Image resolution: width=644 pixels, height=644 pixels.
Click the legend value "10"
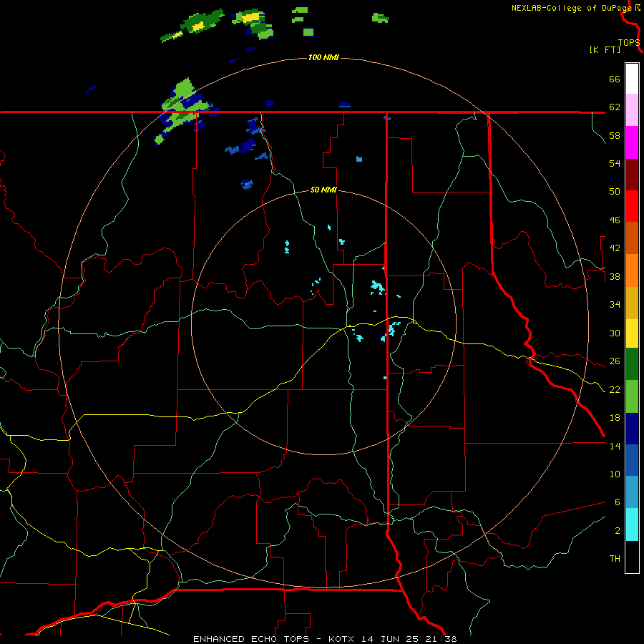(615, 474)
